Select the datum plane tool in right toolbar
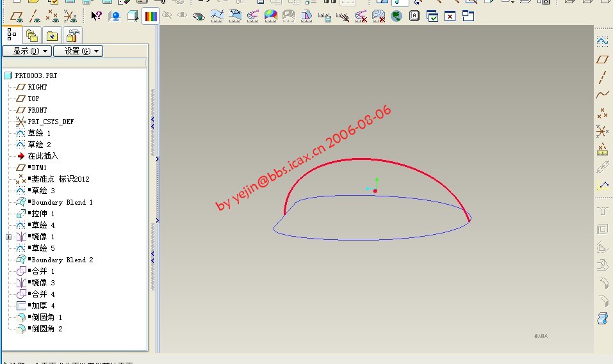 tap(602, 59)
